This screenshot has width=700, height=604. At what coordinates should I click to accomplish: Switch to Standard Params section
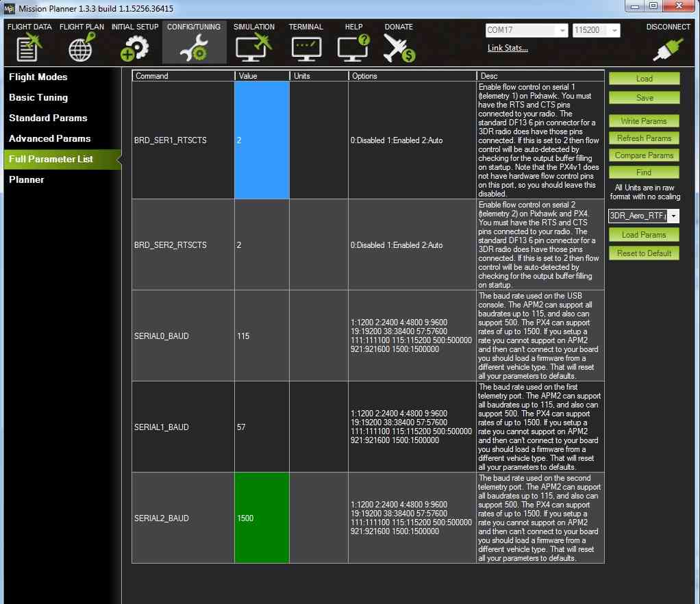[48, 118]
